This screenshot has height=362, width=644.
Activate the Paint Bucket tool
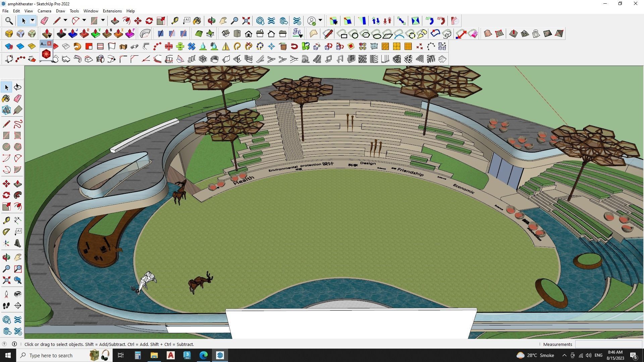[x=6, y=98]
